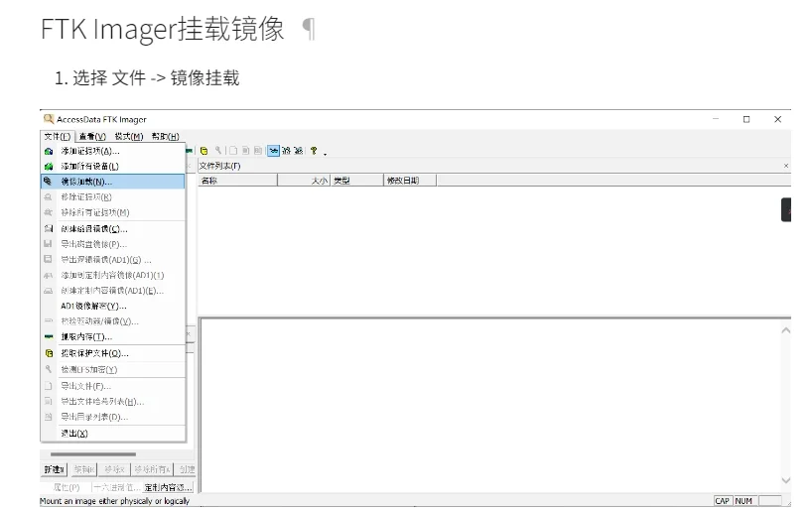Click the CAP indicator in status bar
The image size is (812, 508).
[722, 501]
